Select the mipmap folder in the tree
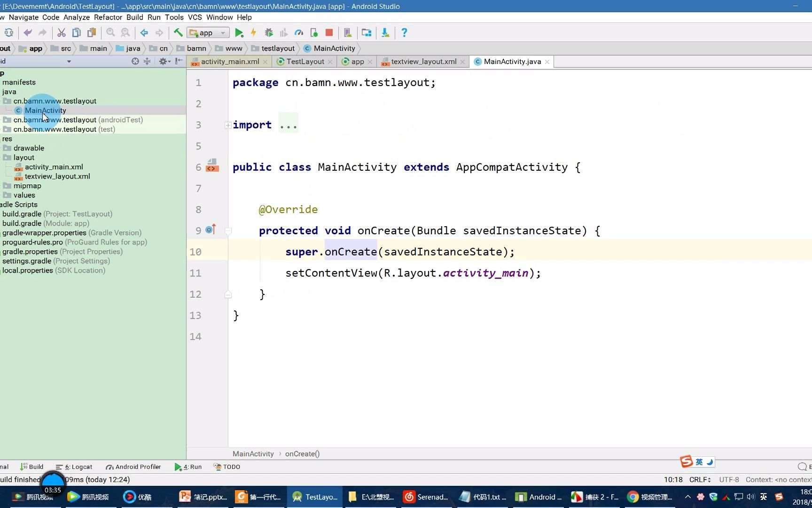 [x=27, y=186]
